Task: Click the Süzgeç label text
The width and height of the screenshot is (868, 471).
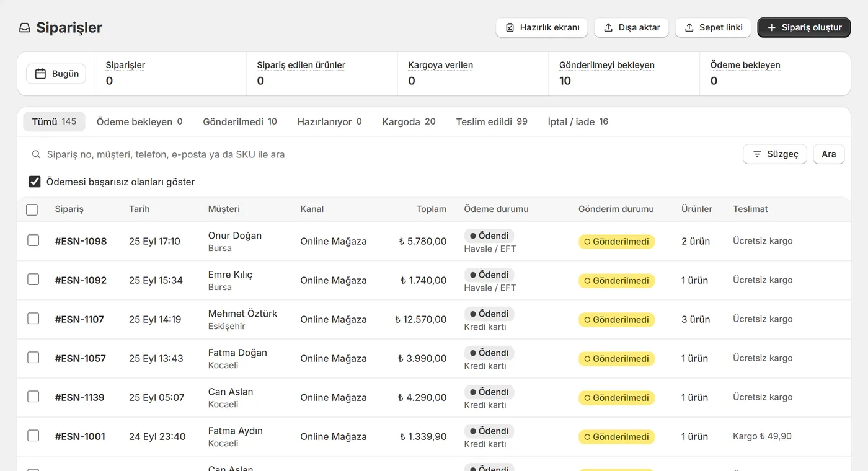Action: [x=782, y=154]
